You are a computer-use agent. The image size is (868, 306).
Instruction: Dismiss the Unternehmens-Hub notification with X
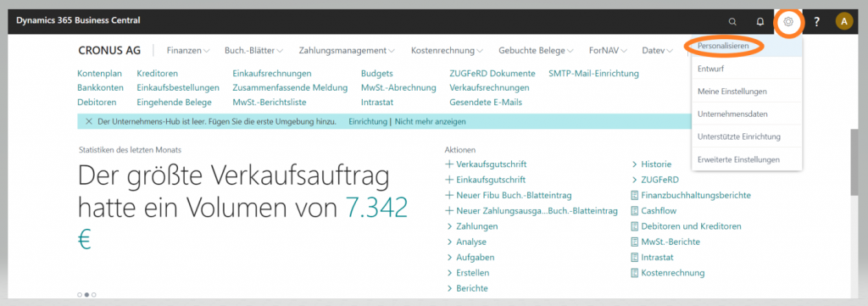point(88,121)
